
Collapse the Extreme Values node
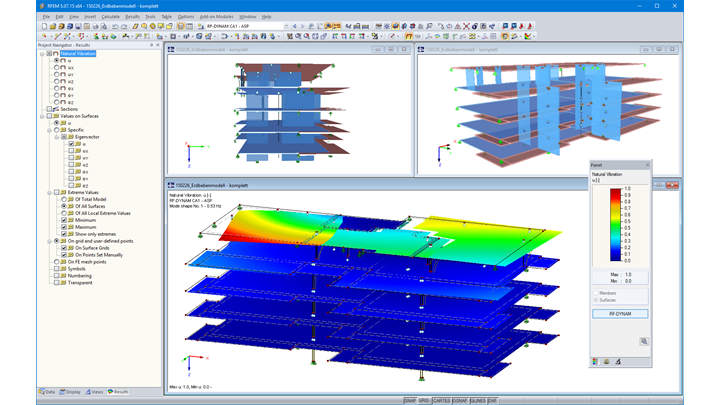point(49,192)
